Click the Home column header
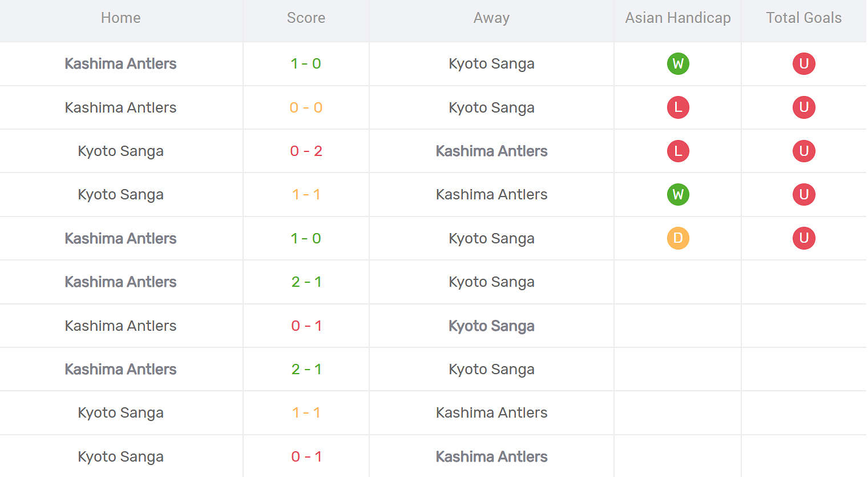The height and width of the screenshot is (477, 868). (x=120, y=18)
